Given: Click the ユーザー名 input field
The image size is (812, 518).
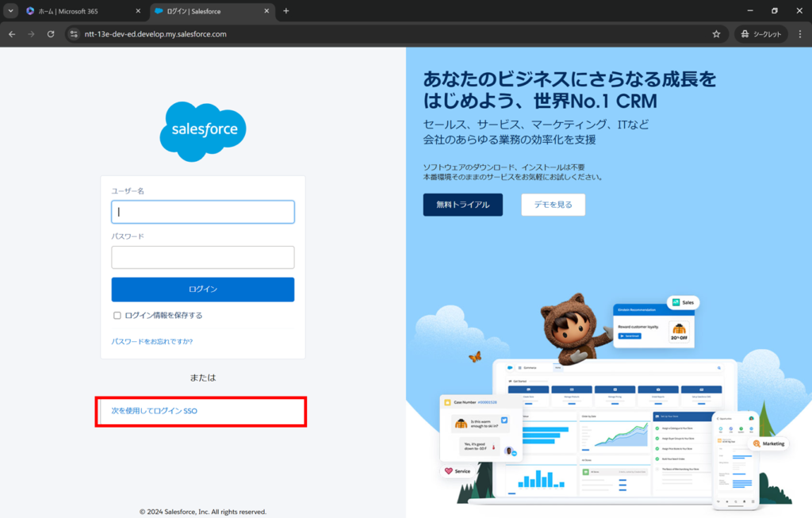Looking at the screenshot, I should click(203, 212).
